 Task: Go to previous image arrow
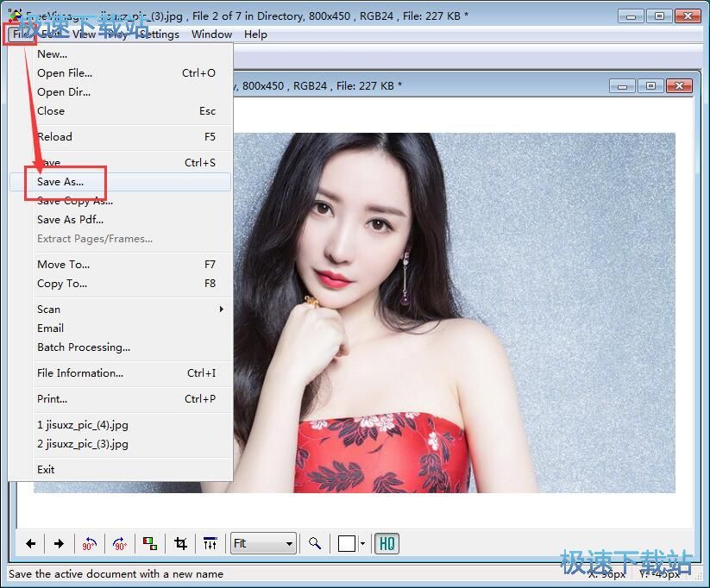(x=31, y=543)
